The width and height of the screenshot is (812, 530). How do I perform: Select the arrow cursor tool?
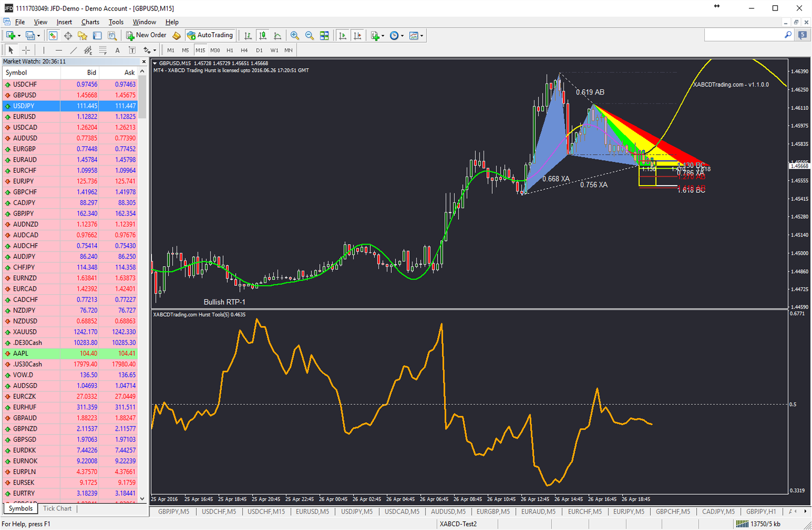coord(11,50)
